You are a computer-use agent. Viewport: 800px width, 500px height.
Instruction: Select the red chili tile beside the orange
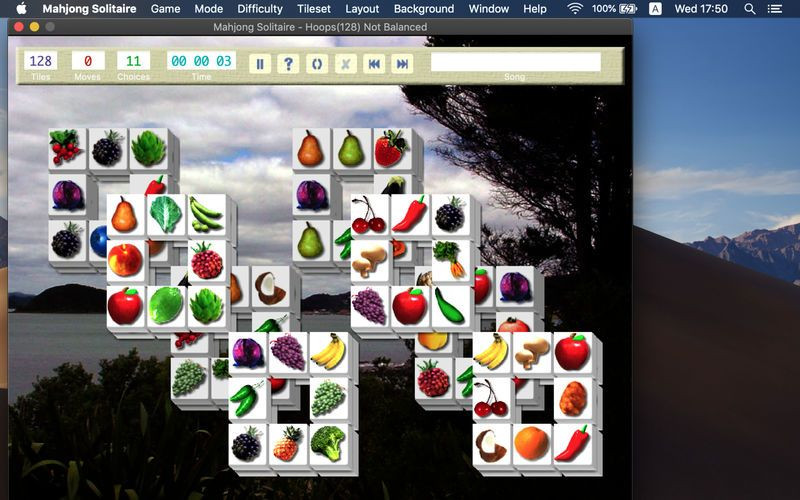573,444
